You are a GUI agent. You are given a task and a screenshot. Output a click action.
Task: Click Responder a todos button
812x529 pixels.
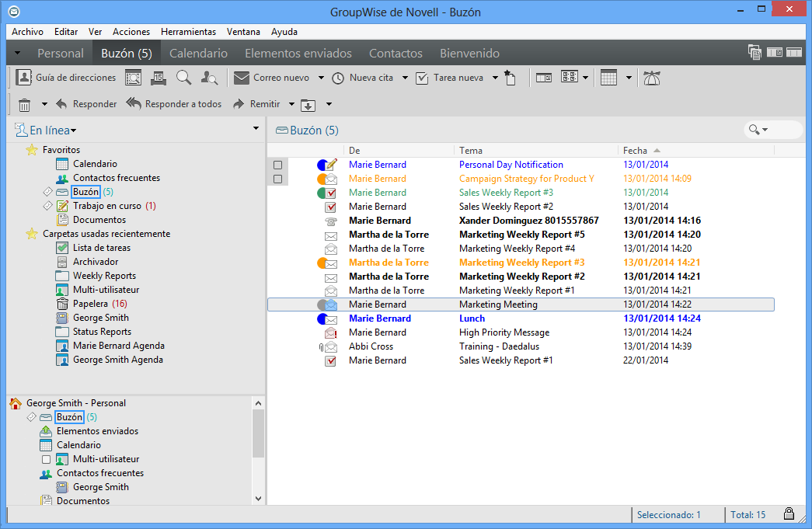174,104
